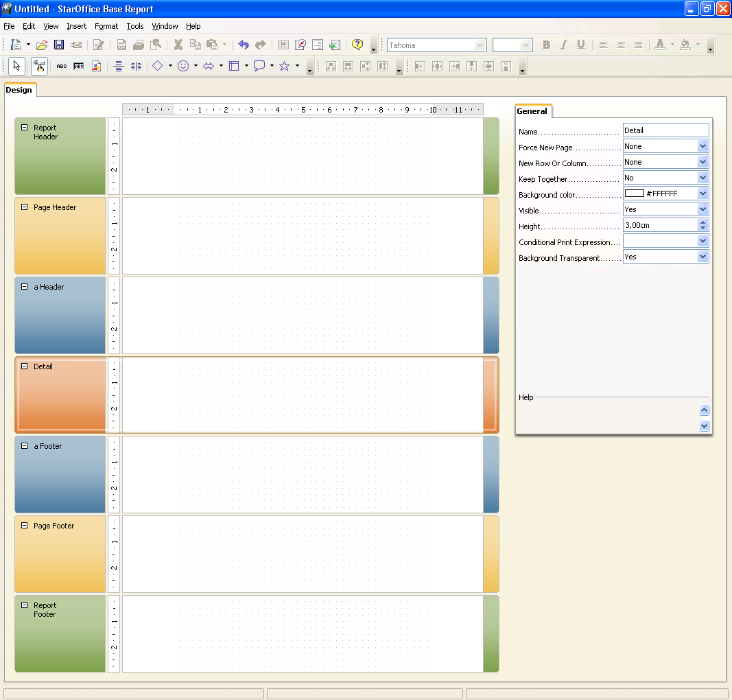The image size is (732, 700).
Task: Collapse the Detail section toggle
Action: [24, 366]
